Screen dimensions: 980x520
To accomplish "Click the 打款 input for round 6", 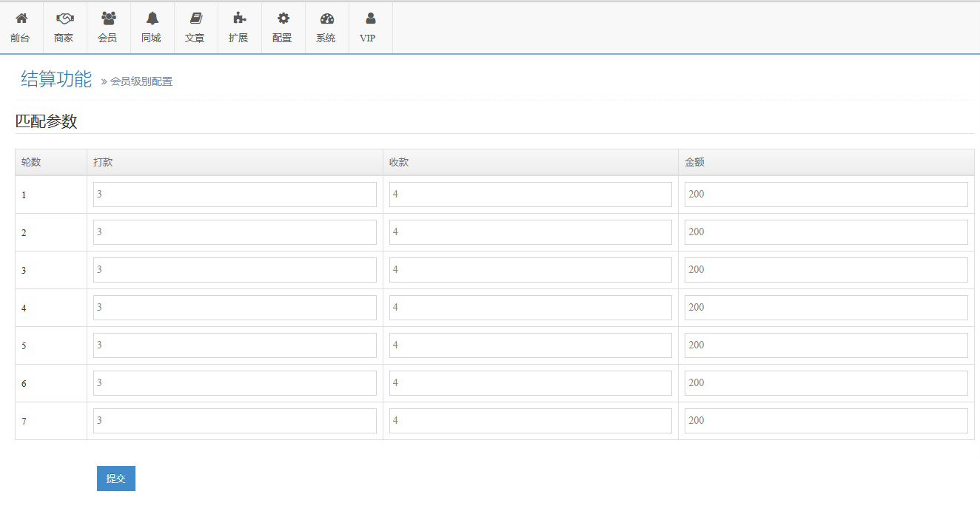I will click(x=235, y=383).
